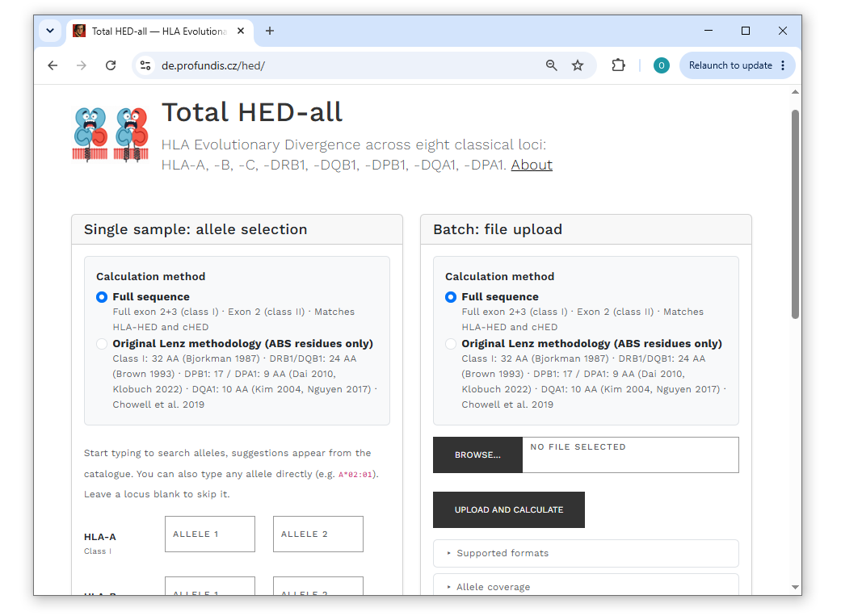
Task: Minimize the Chrome window
Action: click(709, 31)
